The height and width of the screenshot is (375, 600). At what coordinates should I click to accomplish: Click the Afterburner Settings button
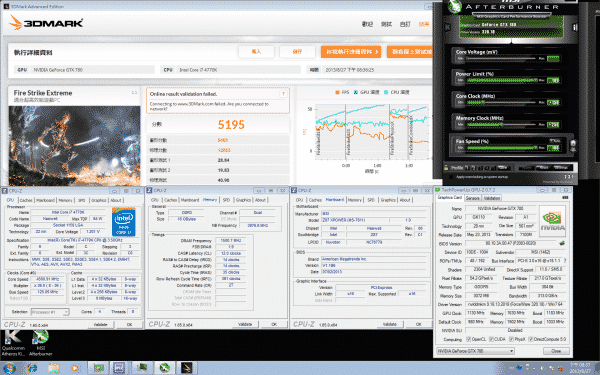coord(561,168)
